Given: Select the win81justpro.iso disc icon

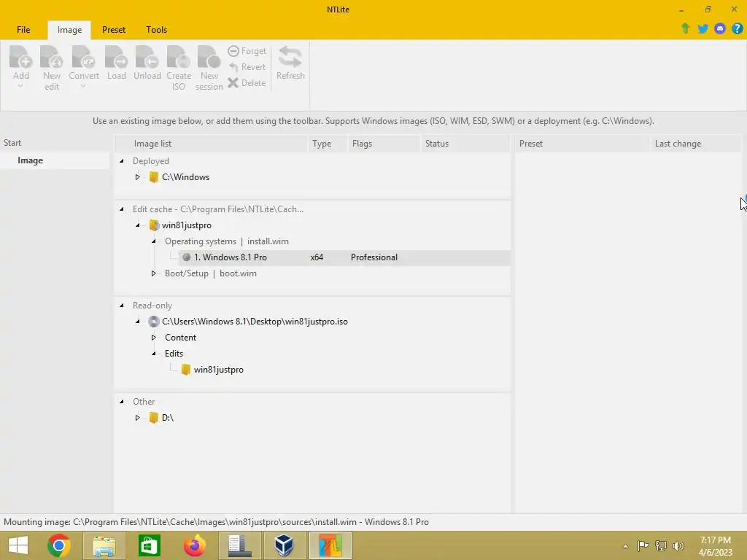Looking at the screenshot, I should (x=153, y=322).
